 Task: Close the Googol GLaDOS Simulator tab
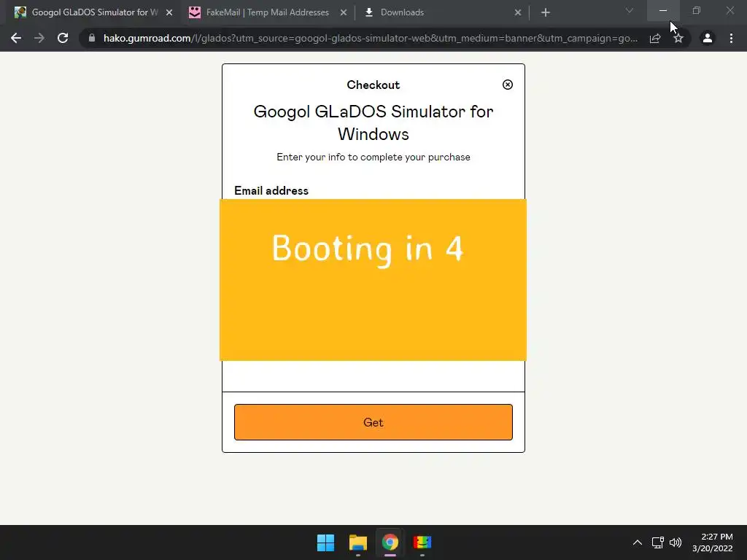point(169,12)
